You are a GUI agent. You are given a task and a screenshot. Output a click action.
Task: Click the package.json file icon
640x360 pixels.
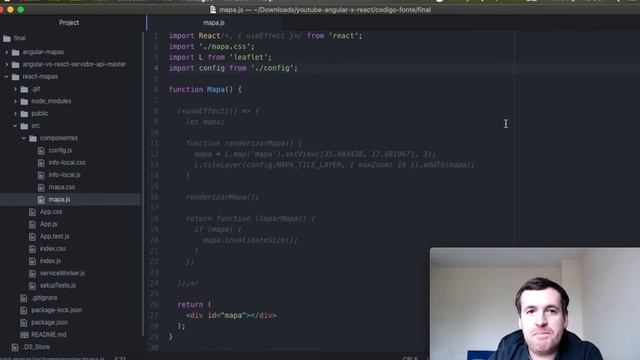(24, 322)
